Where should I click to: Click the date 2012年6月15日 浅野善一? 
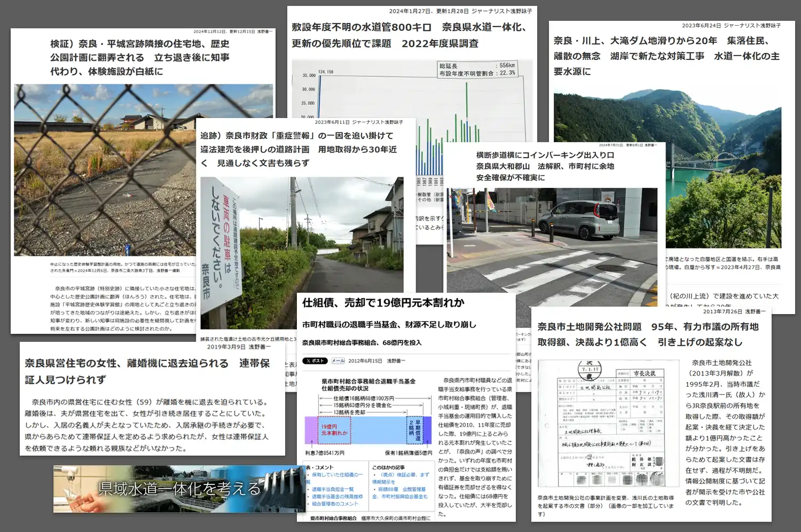[x=376, y=361]
